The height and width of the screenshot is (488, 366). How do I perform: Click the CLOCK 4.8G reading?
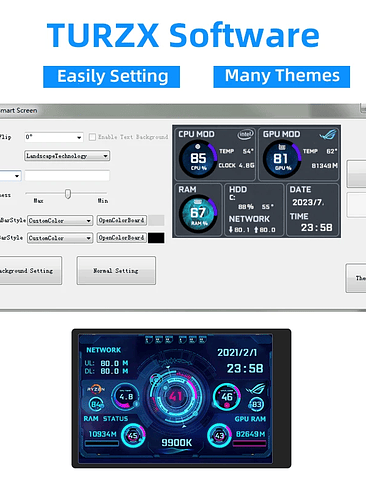(236, 165)
